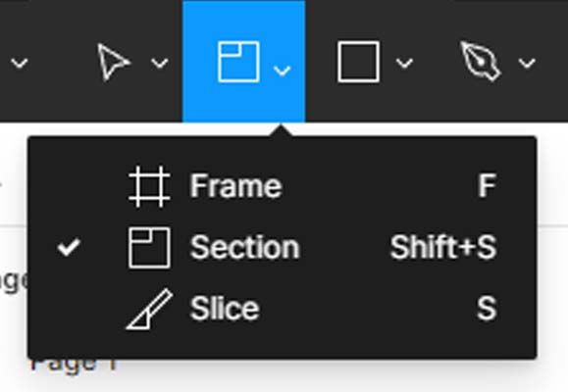The width and height of the screenshot is (568, 392).
Task: Click the Shift+S shortcut label
Action: (x=442, y=247)
